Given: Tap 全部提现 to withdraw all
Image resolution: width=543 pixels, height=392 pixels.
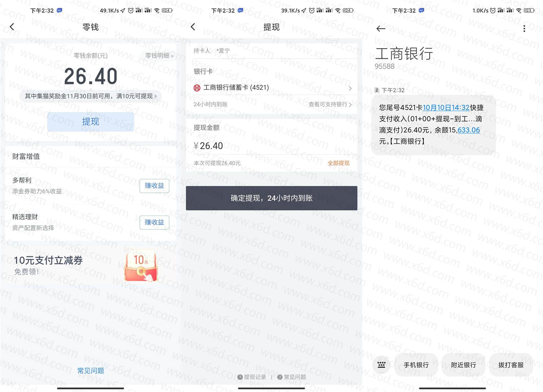Looking at the screenshot, I should [x=338, y=163].
